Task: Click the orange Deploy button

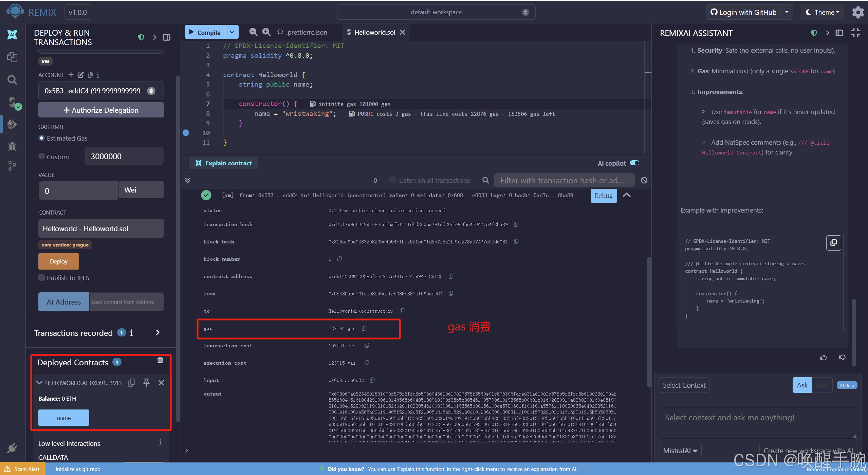Action: pos(58,261)
